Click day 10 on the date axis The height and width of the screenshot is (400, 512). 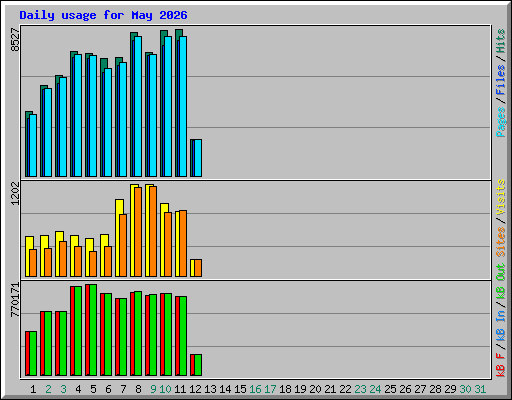165,389
